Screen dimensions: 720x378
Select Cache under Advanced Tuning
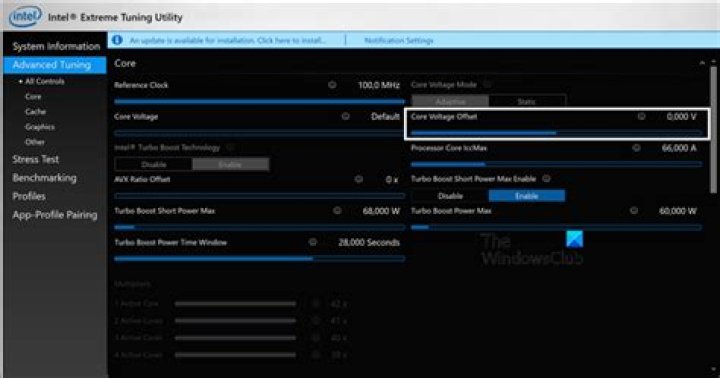[35, 112]
